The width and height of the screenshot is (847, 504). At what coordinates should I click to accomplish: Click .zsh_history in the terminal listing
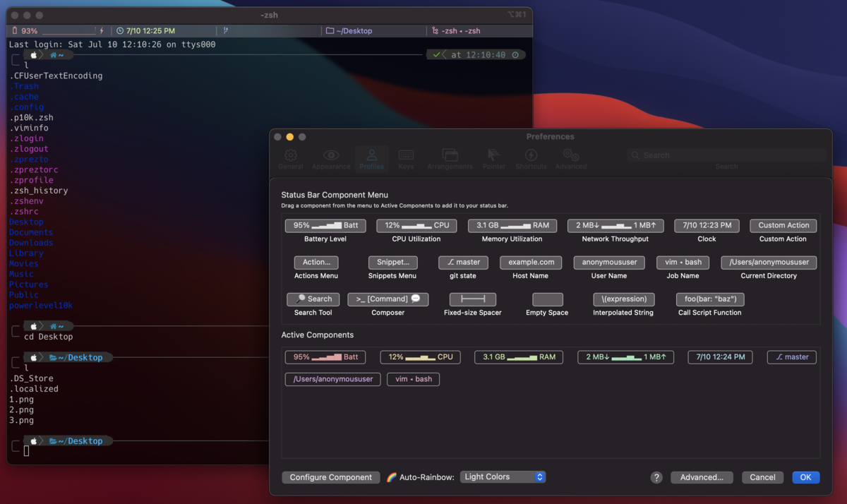39,191
